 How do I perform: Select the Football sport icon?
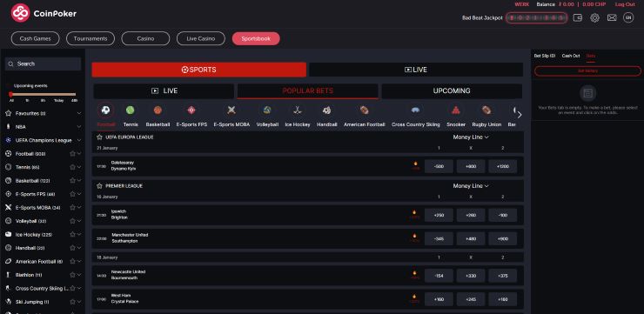(106, 110)
